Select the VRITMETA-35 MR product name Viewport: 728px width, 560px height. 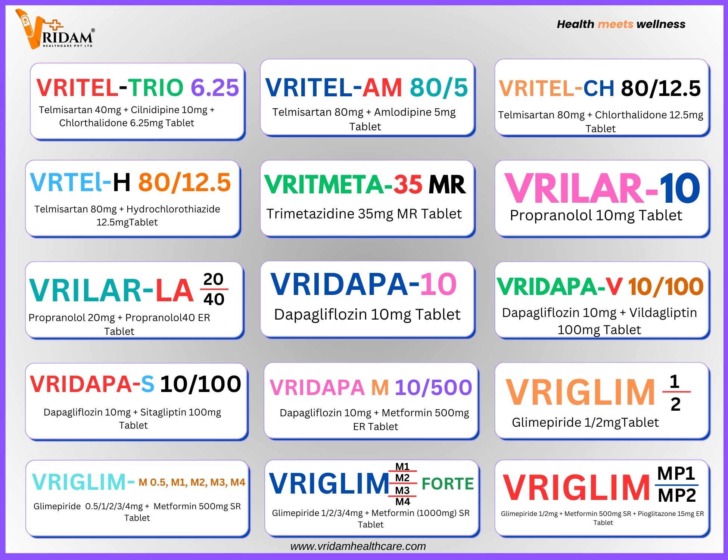tap(365, 184)
